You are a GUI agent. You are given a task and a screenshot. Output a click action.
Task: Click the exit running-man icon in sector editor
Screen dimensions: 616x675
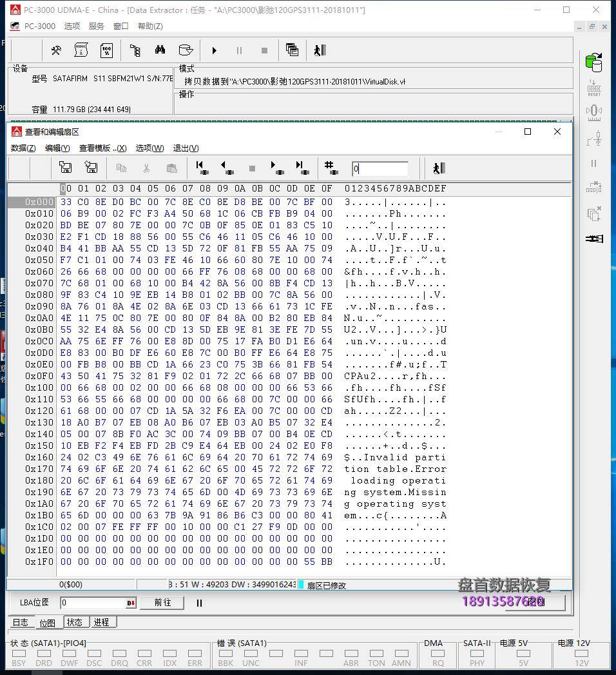pyautogui.click(x=439, y=168)
